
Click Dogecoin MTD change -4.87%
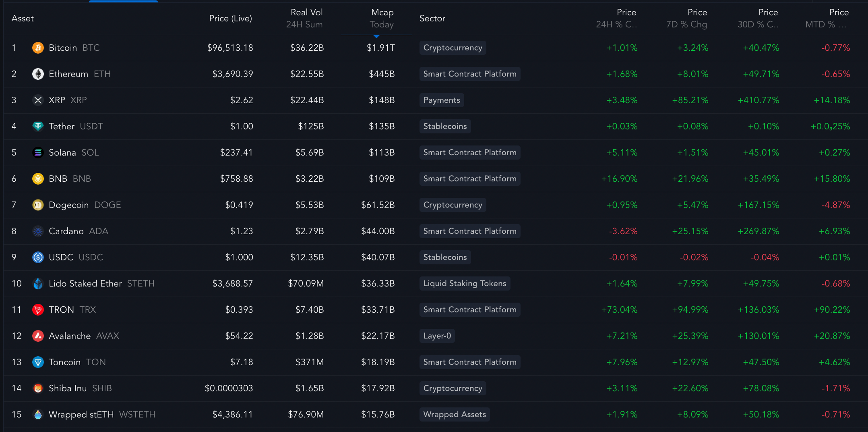pyautogui.click(x=836, y=205)
